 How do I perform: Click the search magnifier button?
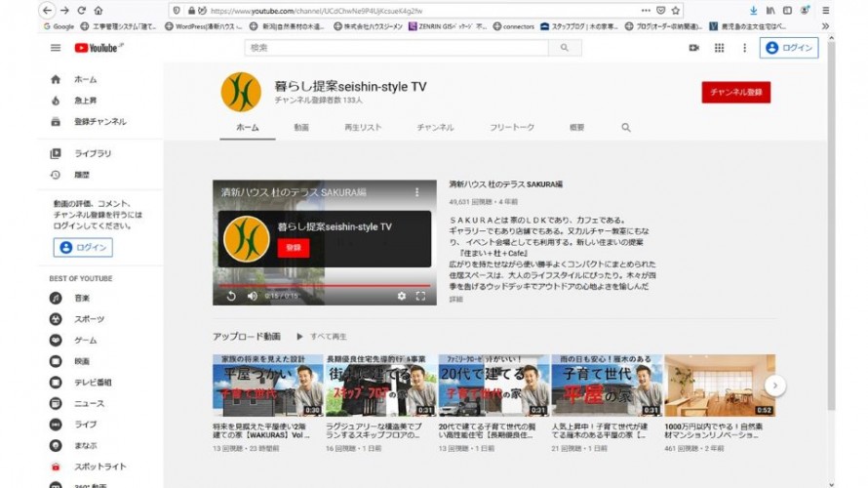click(x=565, y=48)
